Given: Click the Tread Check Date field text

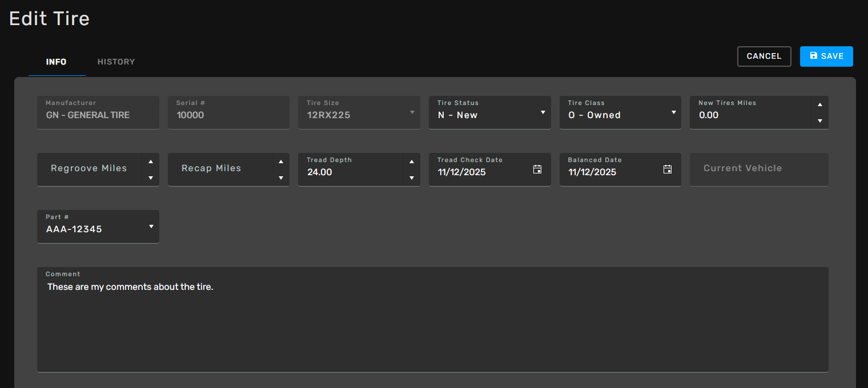Looking at the screenshot, I should pos(461,172).
